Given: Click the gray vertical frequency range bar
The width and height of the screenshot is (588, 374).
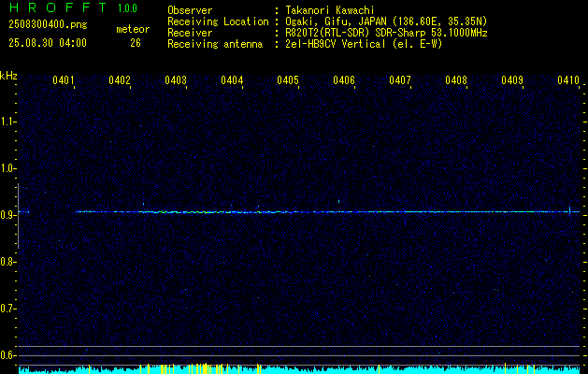Looking at the screenshot, I should [x=18, y=216].
